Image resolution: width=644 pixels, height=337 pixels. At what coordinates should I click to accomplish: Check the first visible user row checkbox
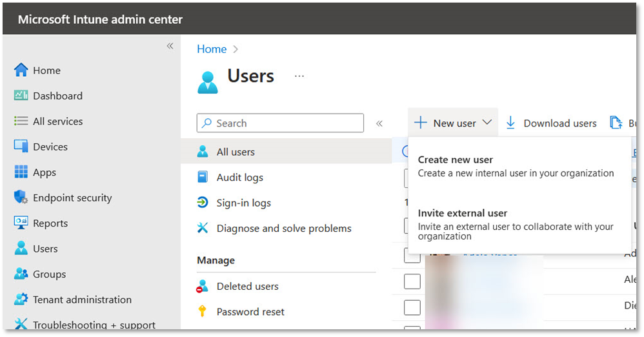tap(412, 256)
